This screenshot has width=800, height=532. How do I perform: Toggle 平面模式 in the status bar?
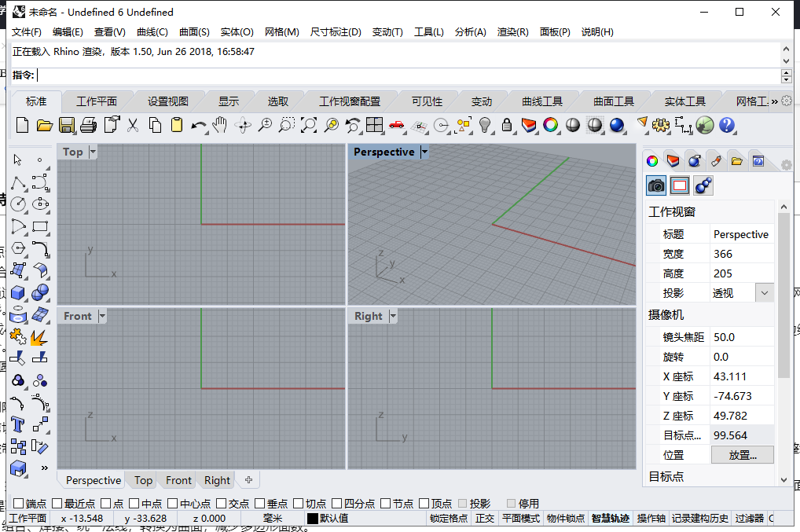[520, 518]
